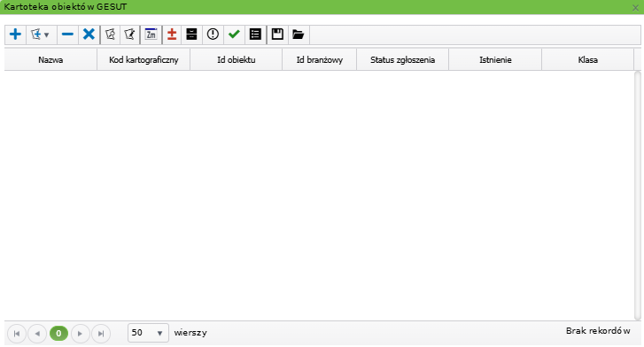Open the add-from-map polygon dropdown
The height and width of the screenshot is (347, 644).
coord(41,35)
